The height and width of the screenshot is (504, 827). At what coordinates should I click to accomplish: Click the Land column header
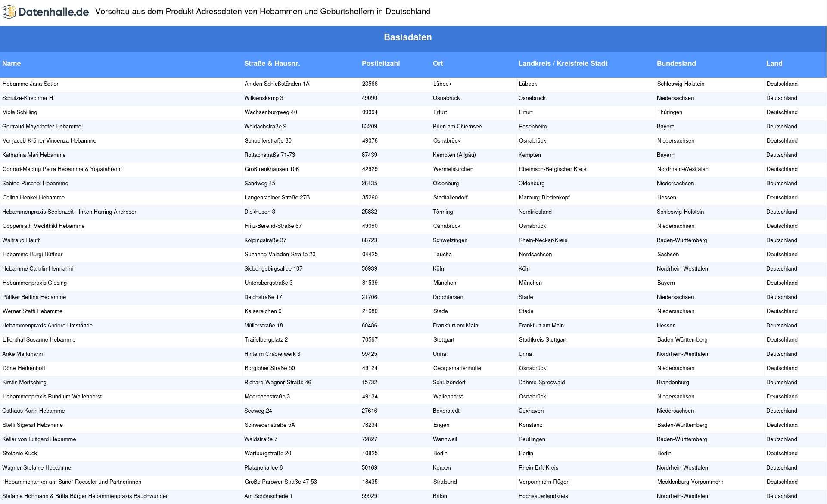(x=774, y=63)
